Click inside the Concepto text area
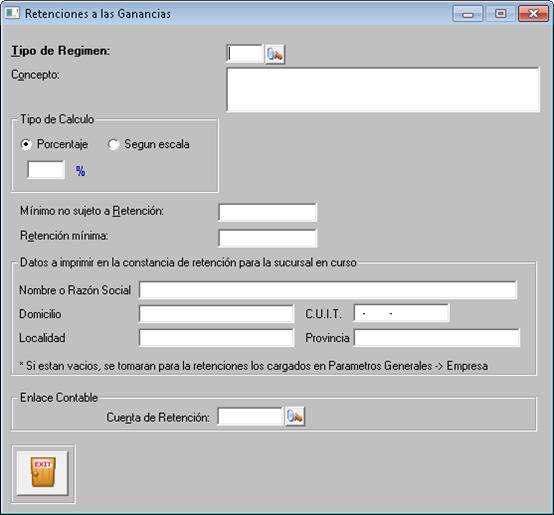Image resolution: width=554 pixels, height=515 pixels. tap(383, 89)
